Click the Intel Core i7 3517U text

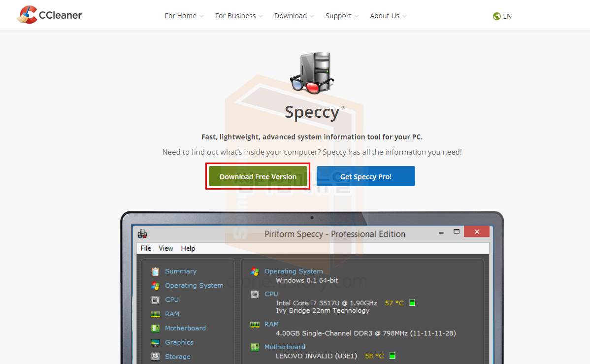click(x=326, y=303)
